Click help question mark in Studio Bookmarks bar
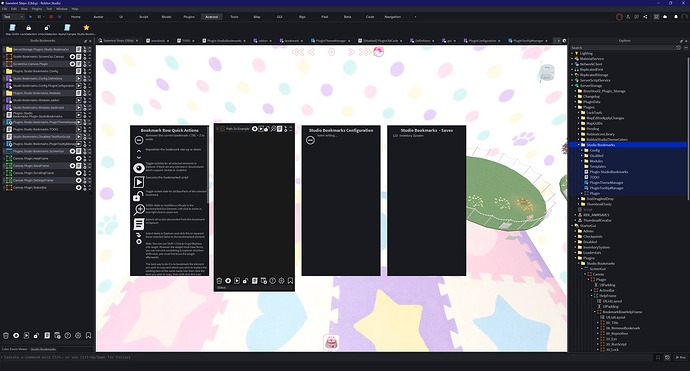Viewport: 690px width, 371px height. click(68, 335)
